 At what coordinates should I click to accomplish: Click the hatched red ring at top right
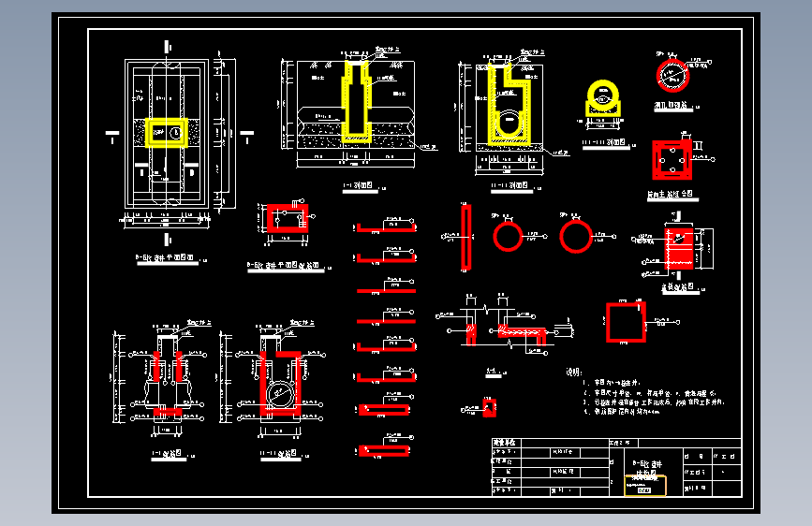(x=672, y=76)
